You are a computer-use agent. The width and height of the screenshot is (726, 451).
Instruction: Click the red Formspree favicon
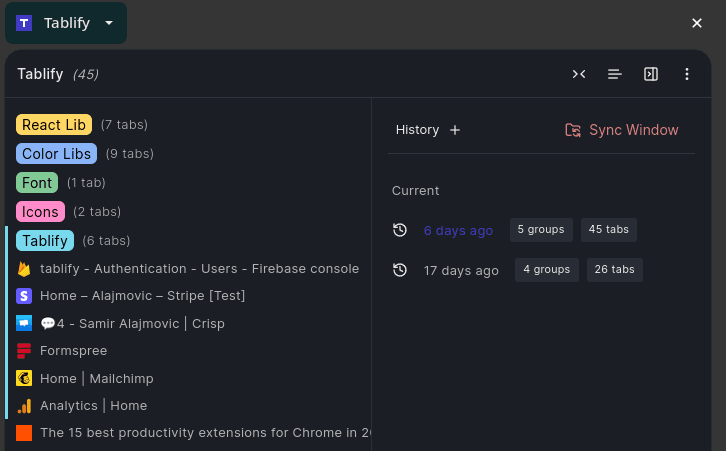tap(24, 351)
